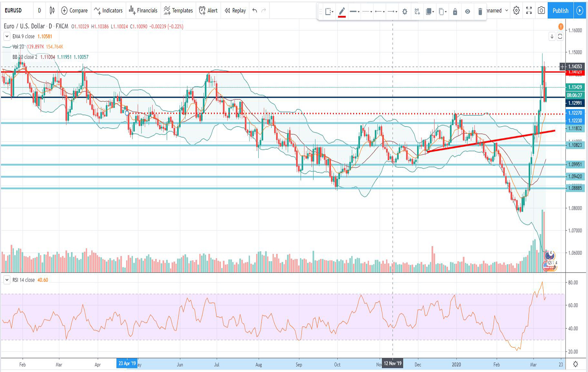
Task: Collapse the EMA indicator legend
Action: click(x=7, y=36)
